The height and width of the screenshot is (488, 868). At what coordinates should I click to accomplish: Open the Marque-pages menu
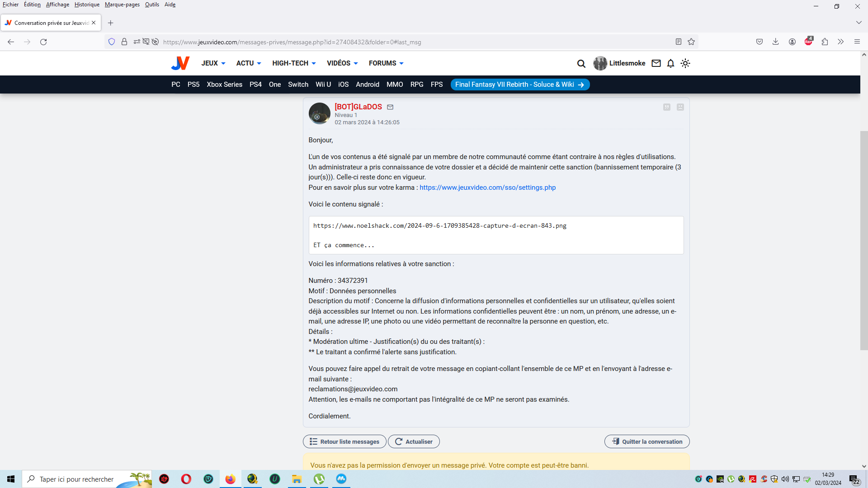pyautogui.click(x=122, y=5)
